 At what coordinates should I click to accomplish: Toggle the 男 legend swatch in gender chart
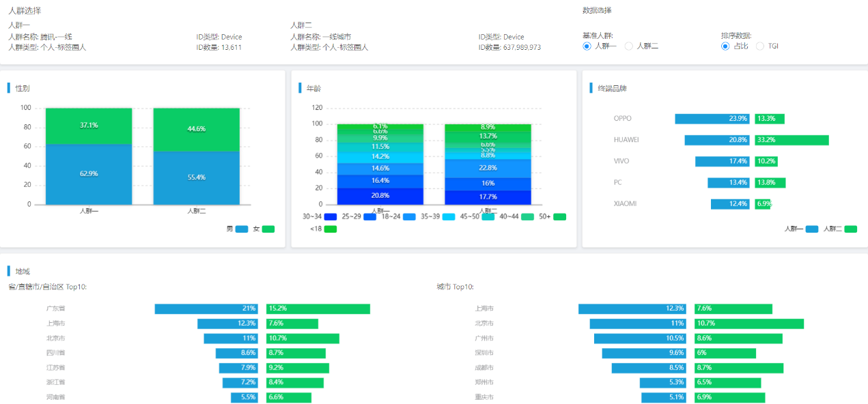tap(242, 229)
